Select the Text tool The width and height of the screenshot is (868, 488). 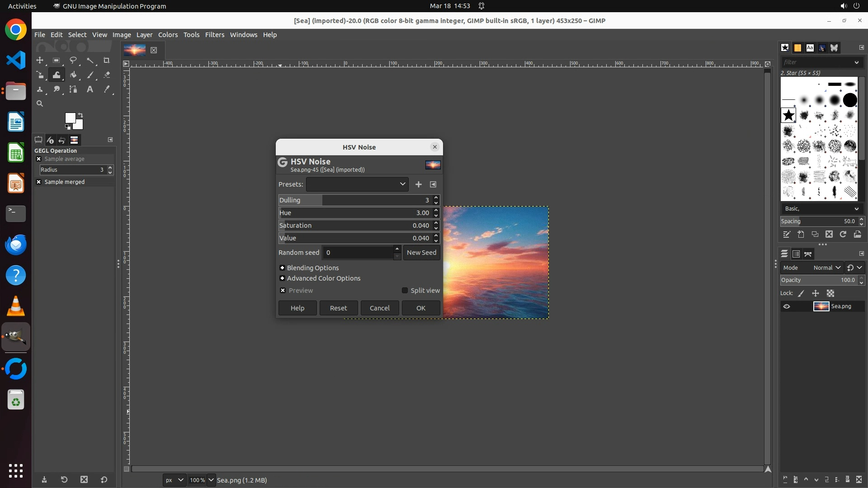[90, 89]
